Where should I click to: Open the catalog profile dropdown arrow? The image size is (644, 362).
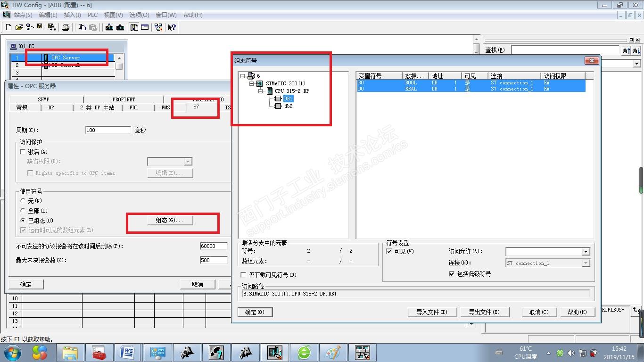coord(636,64)
